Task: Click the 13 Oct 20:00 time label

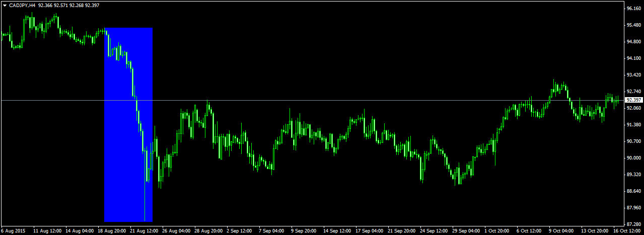Action: point(595,231)
